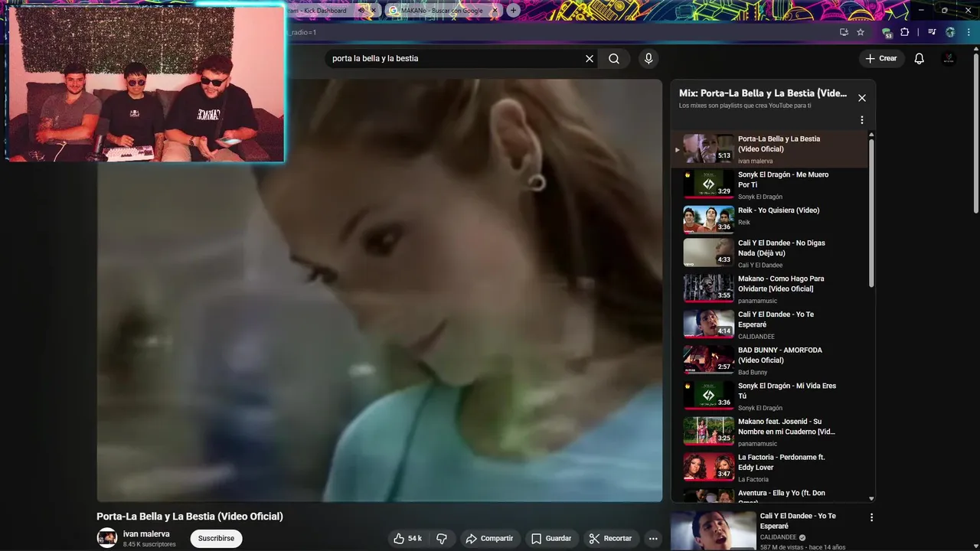Click the Suscribirse button
The image size is (980, 551).
216,539
